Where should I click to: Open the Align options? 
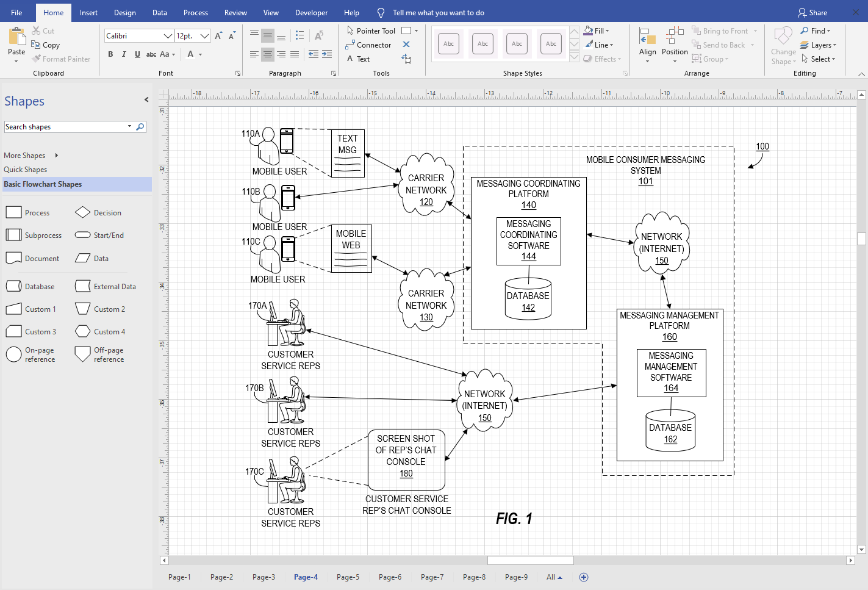pos(647,43)
